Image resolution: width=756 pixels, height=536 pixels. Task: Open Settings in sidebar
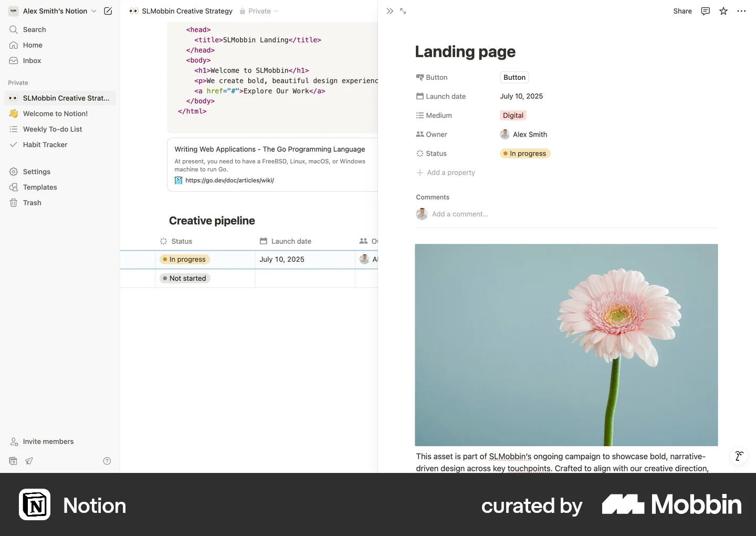pos(60,171)
